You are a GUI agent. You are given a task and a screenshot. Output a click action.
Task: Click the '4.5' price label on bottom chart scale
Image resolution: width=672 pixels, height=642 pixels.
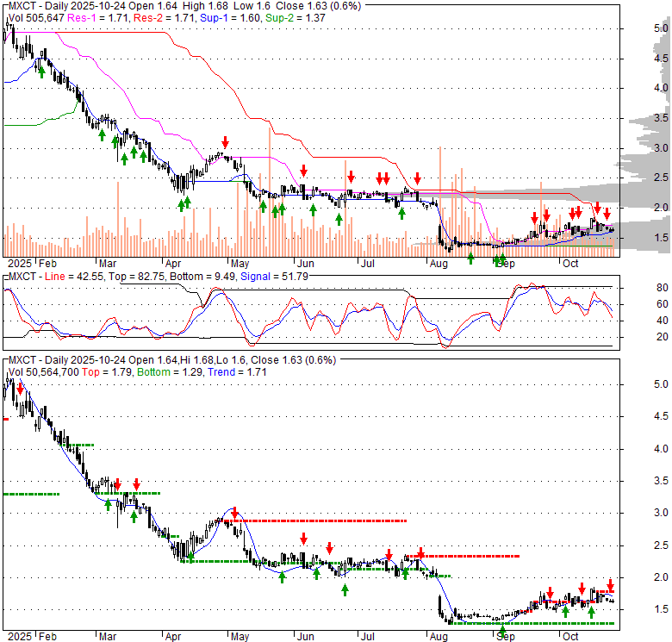point(661,416)
